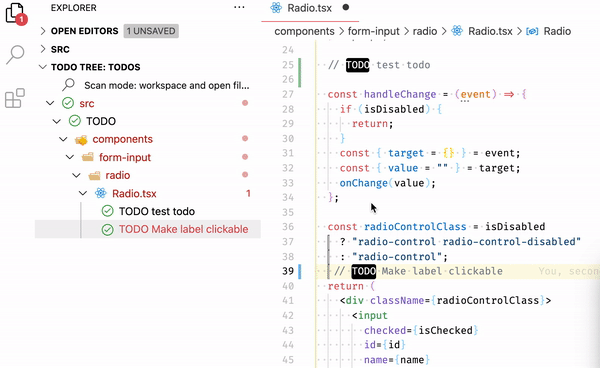Click the green check icon beside TODO folder
This screenshot has width=600, height=368.
point(75,121)
